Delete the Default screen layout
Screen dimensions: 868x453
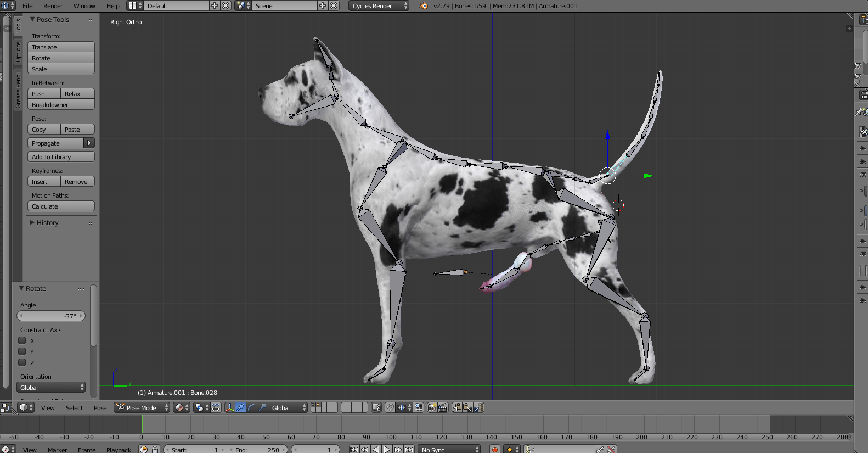225,6
